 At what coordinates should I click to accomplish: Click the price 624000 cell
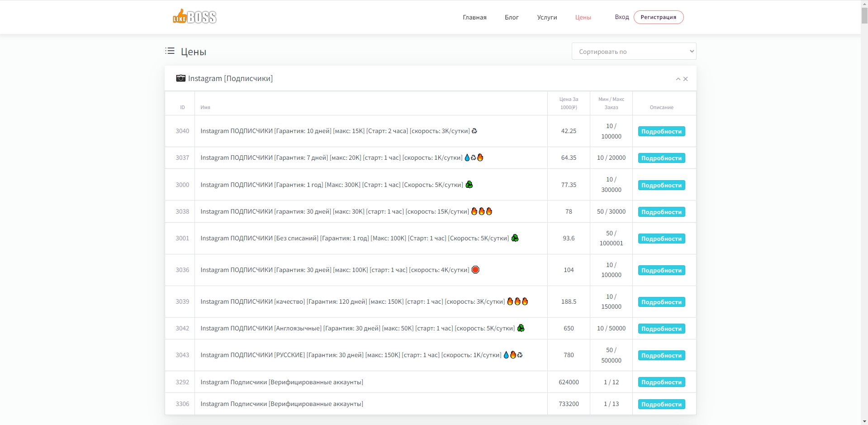pyautogui.click(x=569, y=382)
